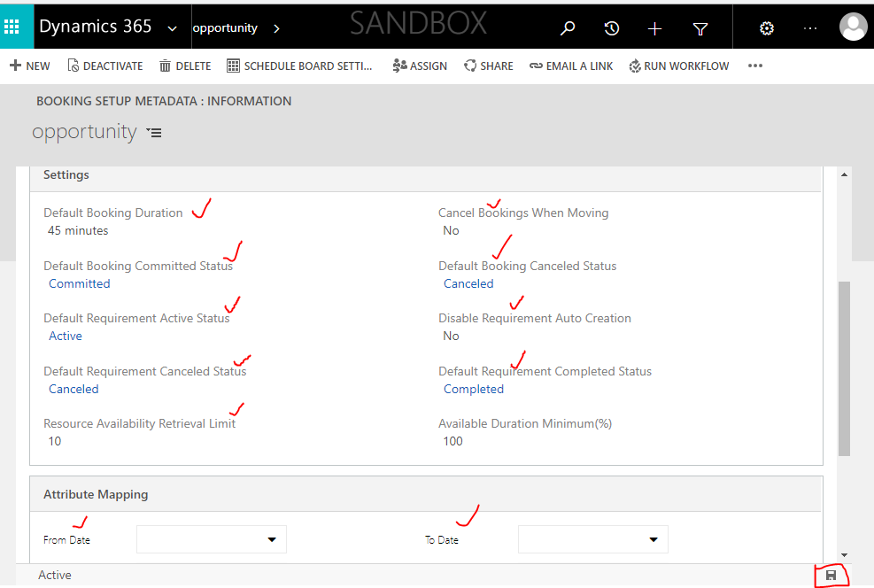Image resolution: width=874 pixels, height=588 pixels.
Task: Open the settings gear icon
Action: [x=767, y=28]
